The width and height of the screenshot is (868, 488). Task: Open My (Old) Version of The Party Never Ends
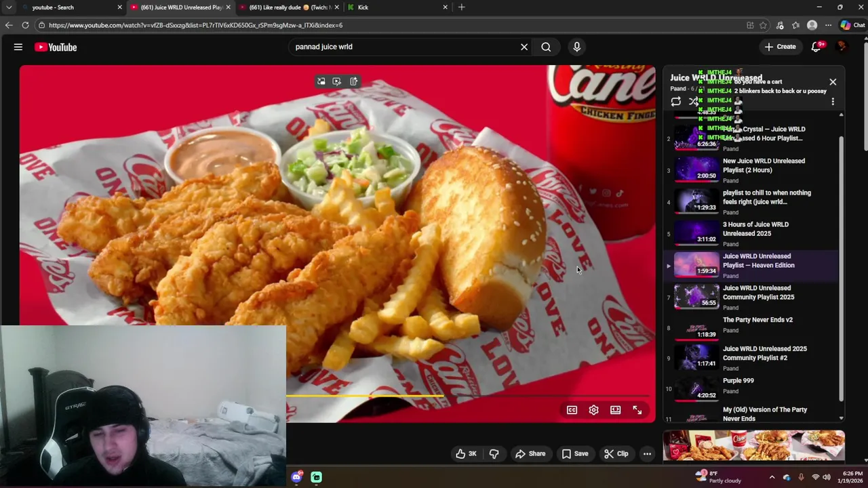(751, 413)
